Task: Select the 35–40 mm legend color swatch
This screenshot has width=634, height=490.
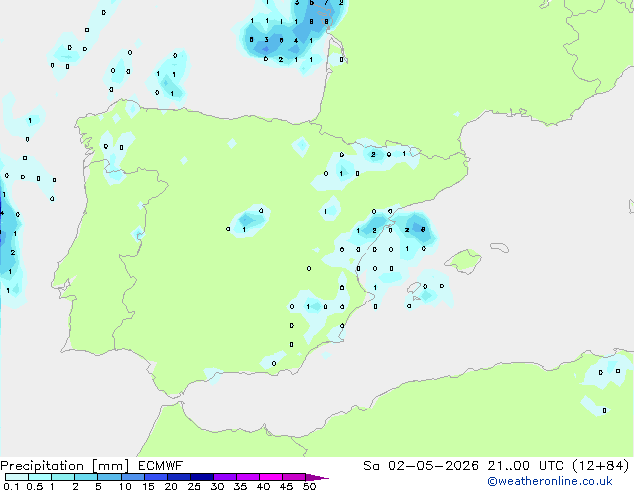Action: [248, 477]
